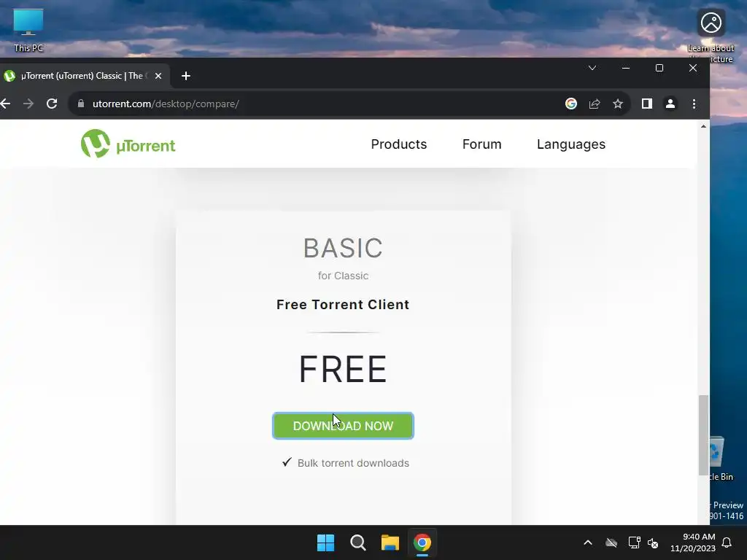Click the uTorrent logo in site header
Image resolution: width=747 pixels, height=560 pixels.
pos(128,144)
